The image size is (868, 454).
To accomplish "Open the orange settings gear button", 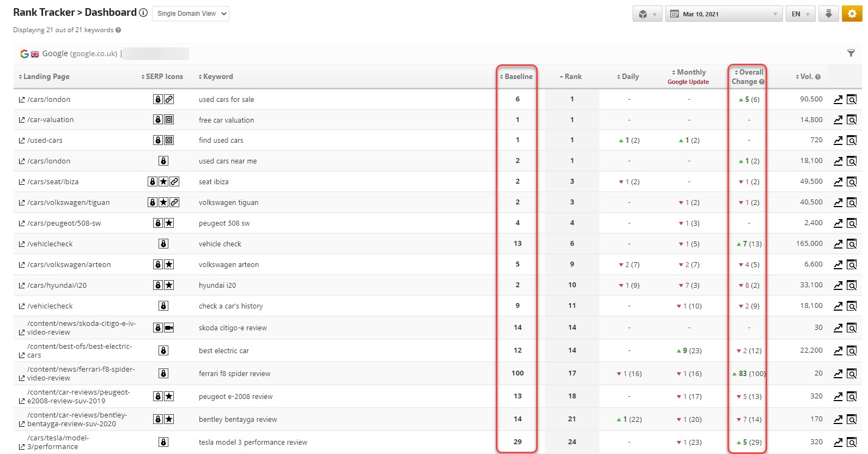I will (852, 14).
